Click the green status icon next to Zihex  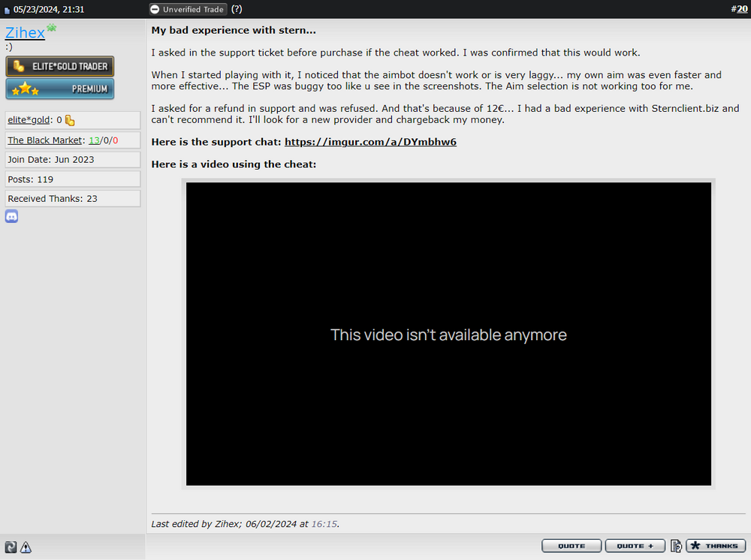tap(51, 28)
